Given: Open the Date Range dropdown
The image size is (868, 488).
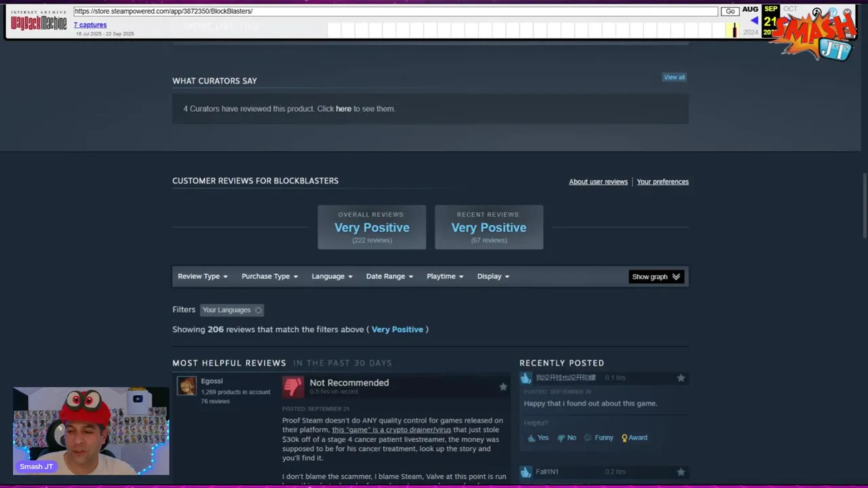Looking at the screenshot, I should tap(389, 277).
